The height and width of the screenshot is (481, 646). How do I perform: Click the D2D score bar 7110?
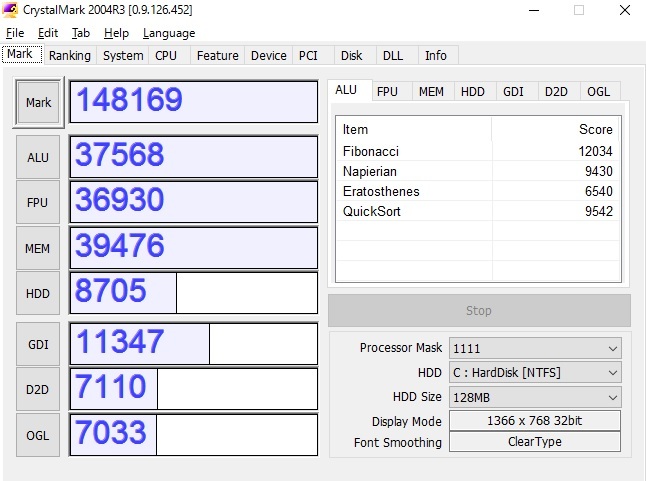click(x=194, y=389)
